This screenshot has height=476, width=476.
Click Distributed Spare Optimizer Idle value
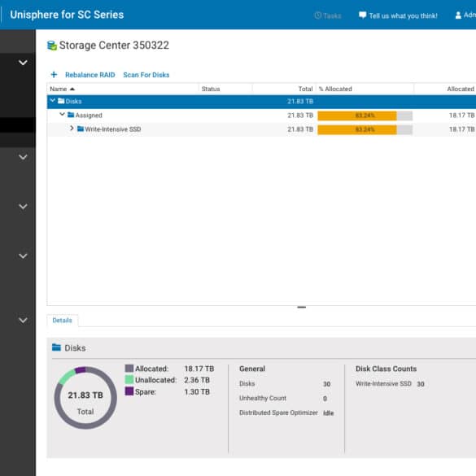329,413
